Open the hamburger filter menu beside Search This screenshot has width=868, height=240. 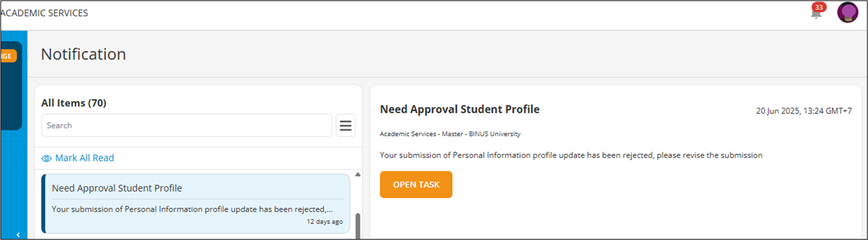(x=346, y=125)
